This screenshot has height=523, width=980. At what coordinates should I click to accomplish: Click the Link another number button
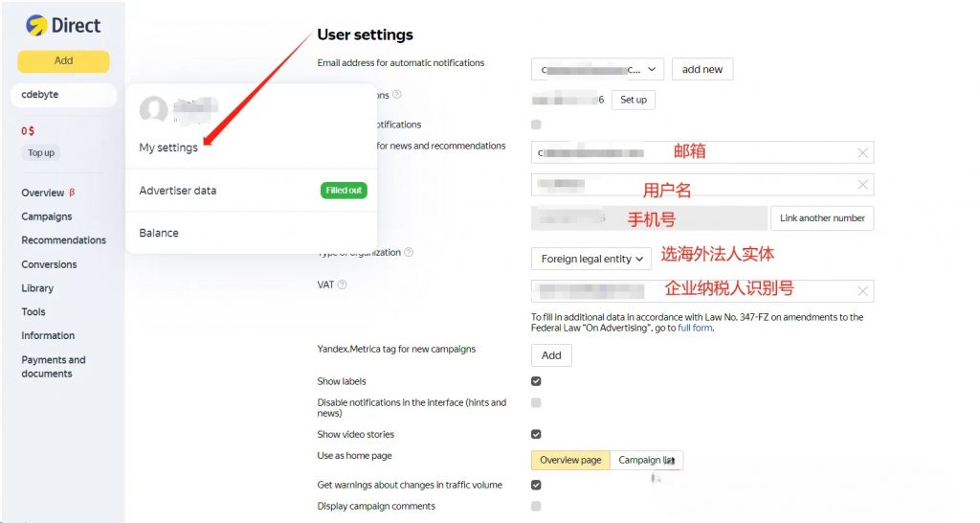pyautogui.click(x=822, y=218)
